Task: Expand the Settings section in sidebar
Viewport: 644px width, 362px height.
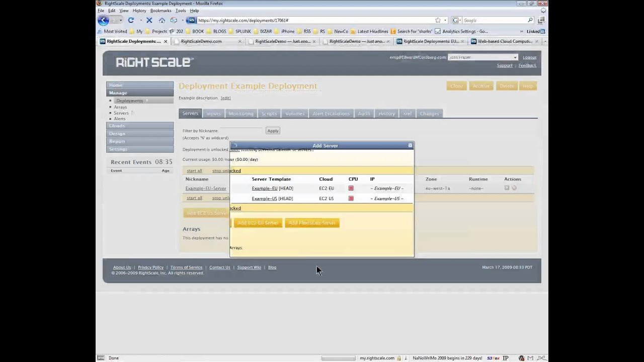Action: [x=140, y=149]
